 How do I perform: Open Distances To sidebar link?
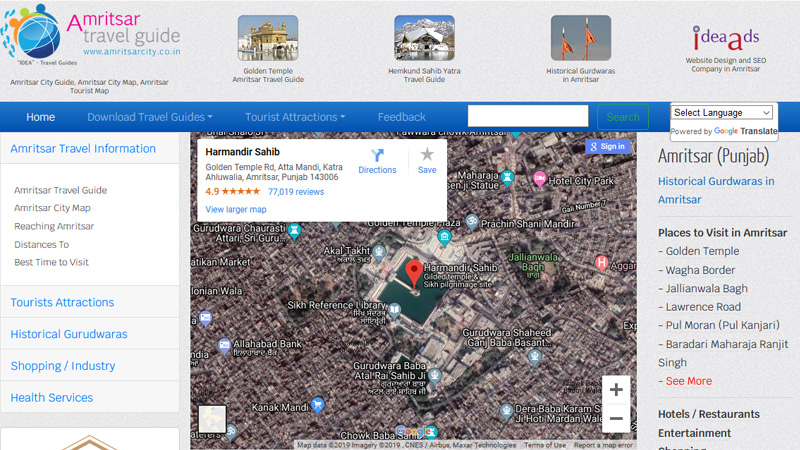(x=41, y=244)
